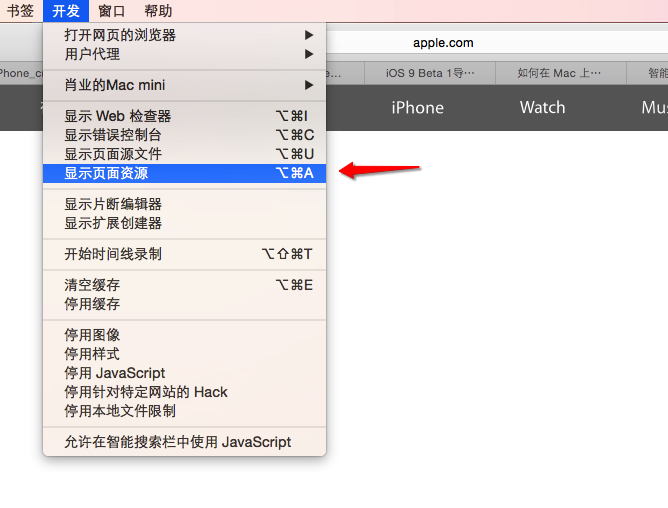
Task: Toggle 停用 JavaScript option
Action: (x=184, y=373)
